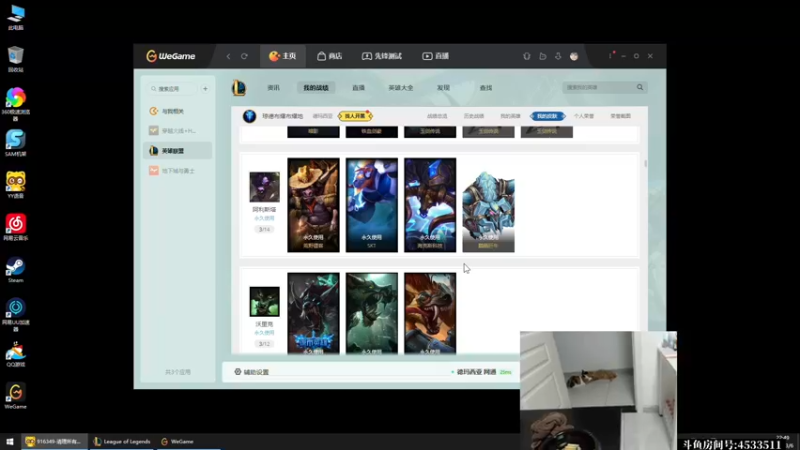Open the SKT 阿利斯塔 skin card

(x=371, y=205)
